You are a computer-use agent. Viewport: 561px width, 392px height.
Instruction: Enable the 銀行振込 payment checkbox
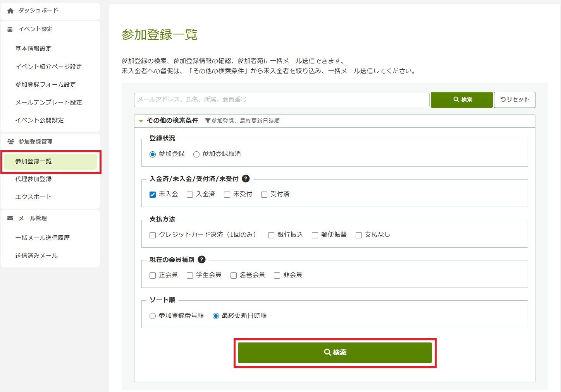(271, 235)
